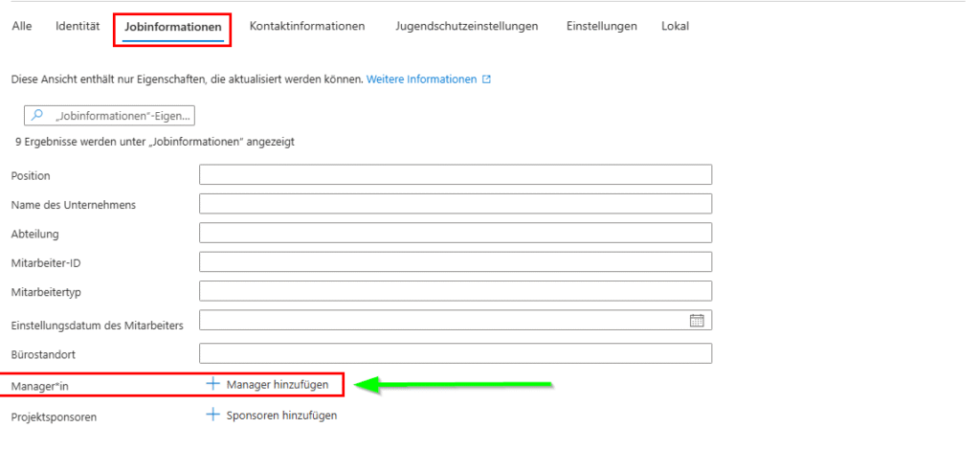
Task: Click the Mitarbeitertyp text box
Action: 455,290
